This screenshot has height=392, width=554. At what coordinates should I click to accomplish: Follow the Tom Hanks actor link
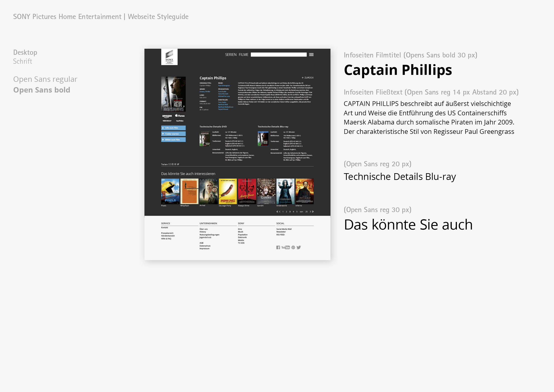222,102
